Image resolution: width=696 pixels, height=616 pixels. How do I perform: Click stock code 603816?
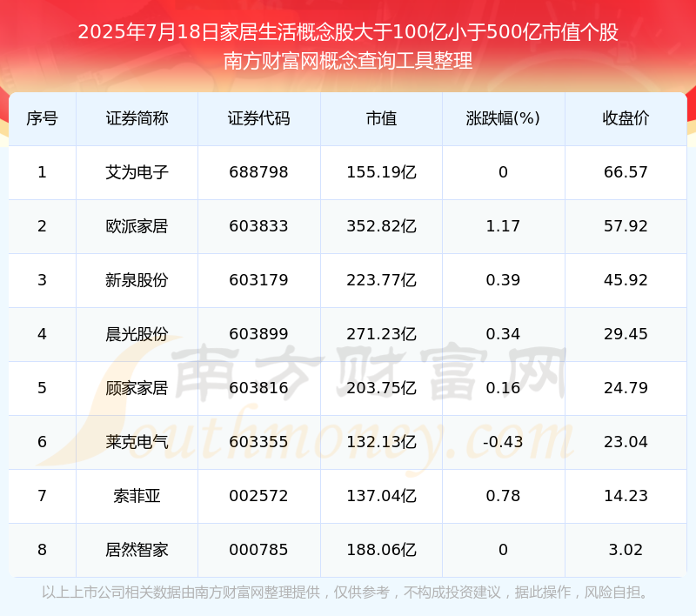(x=258, y=388)
